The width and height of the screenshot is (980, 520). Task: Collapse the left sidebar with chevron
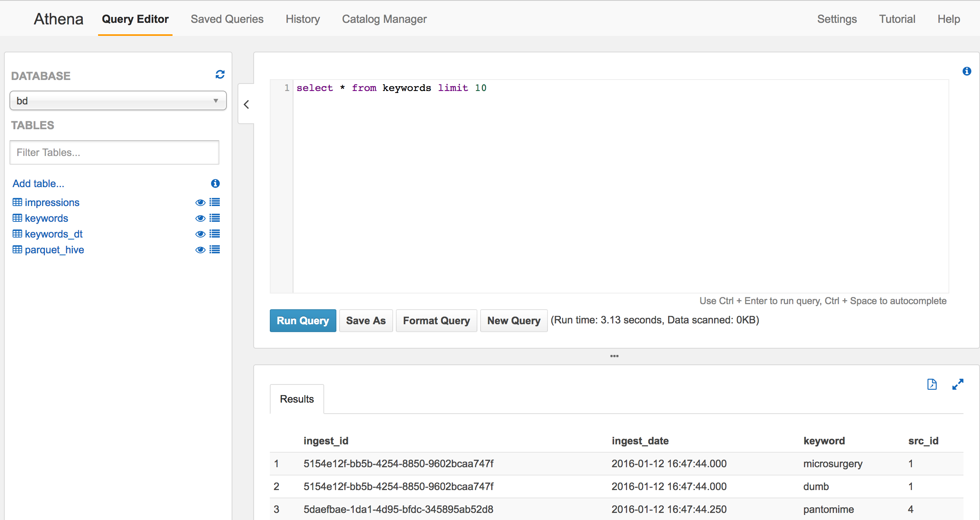247,104
